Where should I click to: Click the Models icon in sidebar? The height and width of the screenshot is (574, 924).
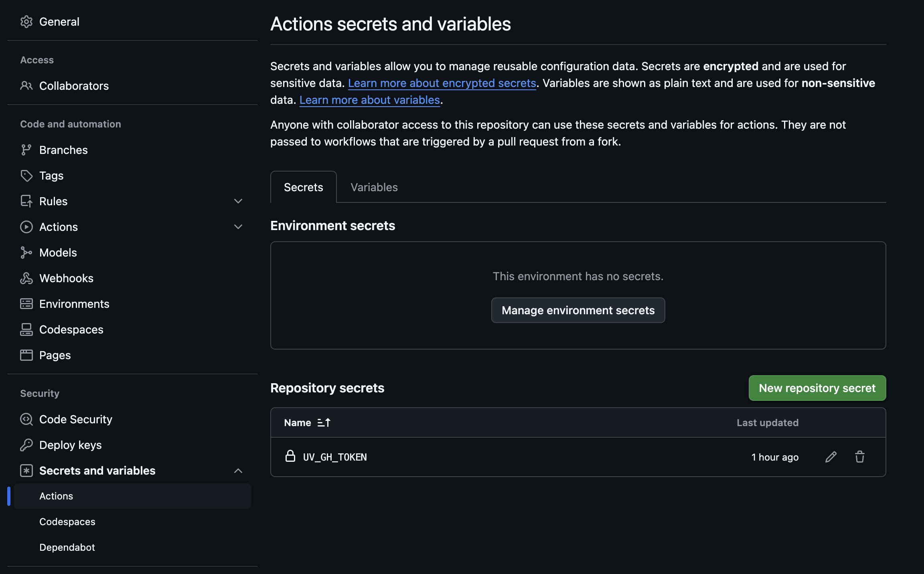[x=26, y=253]
